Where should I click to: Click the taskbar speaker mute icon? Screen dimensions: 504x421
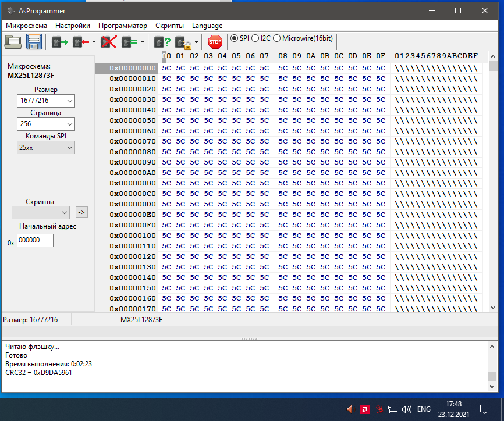coord(349,409)
